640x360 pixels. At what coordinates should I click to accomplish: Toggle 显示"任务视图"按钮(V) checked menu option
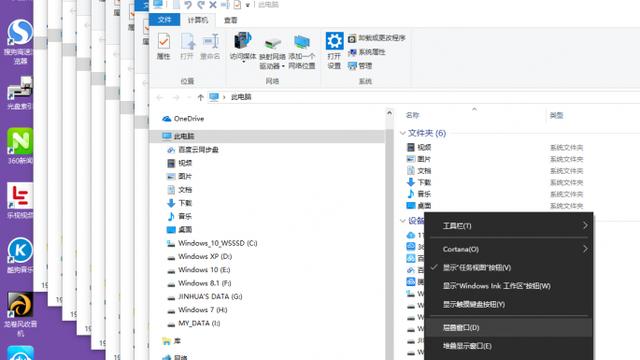point(509,267)
